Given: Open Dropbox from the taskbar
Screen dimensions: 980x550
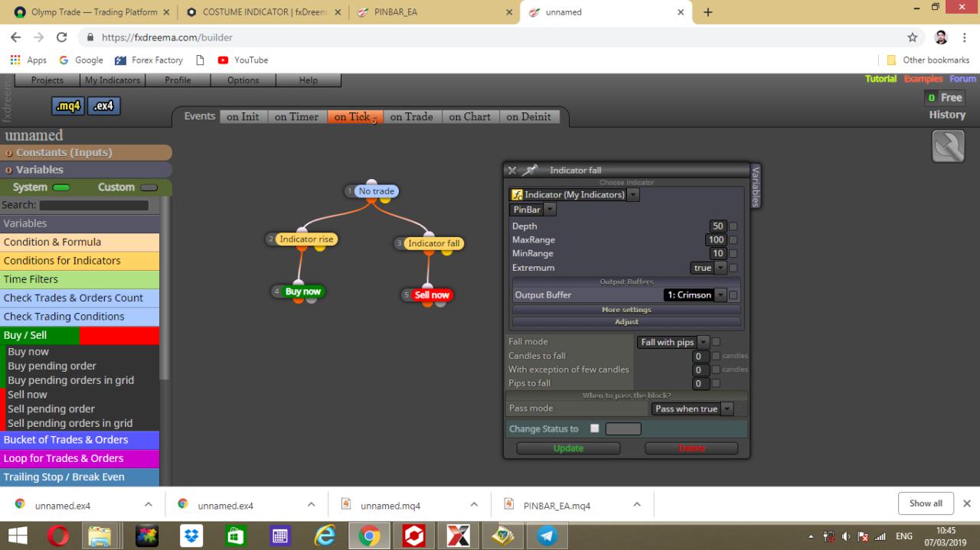Looking at the screenshot, I should coord(191,536).
